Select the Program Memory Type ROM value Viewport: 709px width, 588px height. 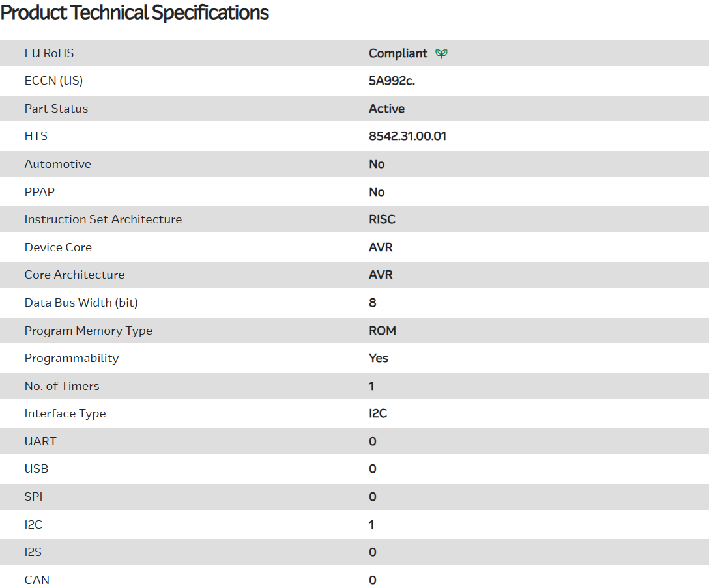(383, 331)
